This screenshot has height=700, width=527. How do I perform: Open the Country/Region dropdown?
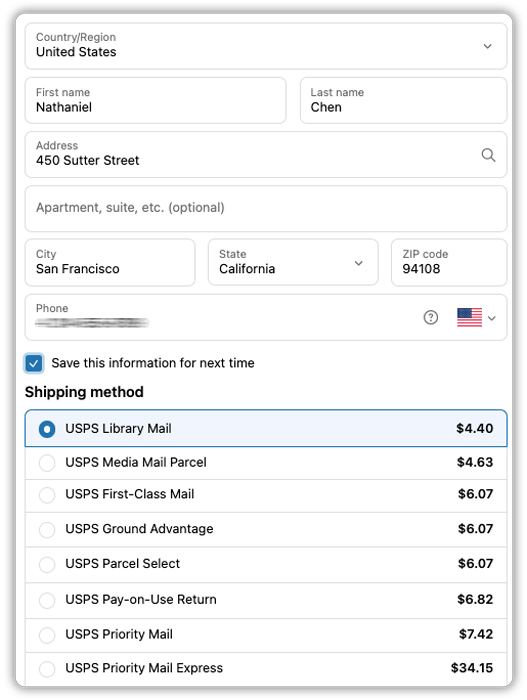[266, 46]
